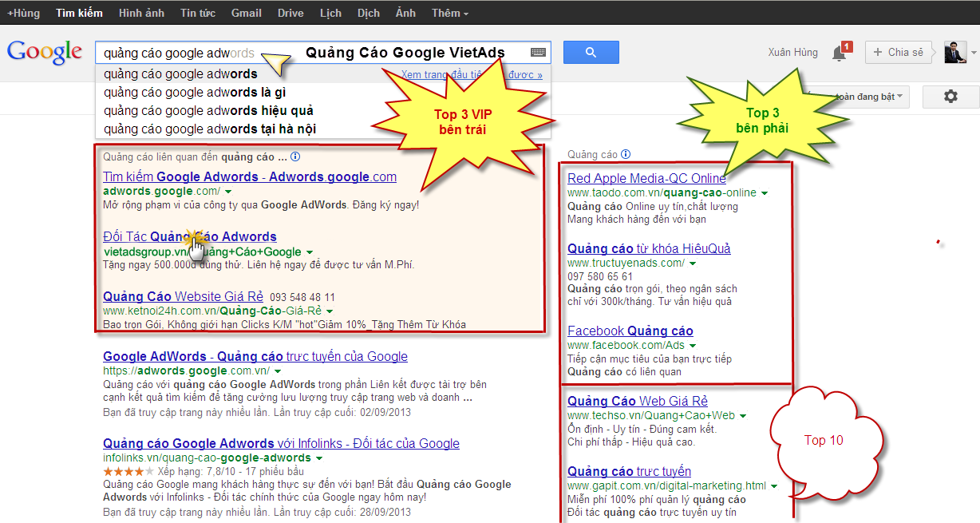The height and width of the screenshot is (523, 980).
Task: Open right ad 'Quảng Cáo Web Giá Rẻ'
Action: pyautogui.click(x=638, y=401)
